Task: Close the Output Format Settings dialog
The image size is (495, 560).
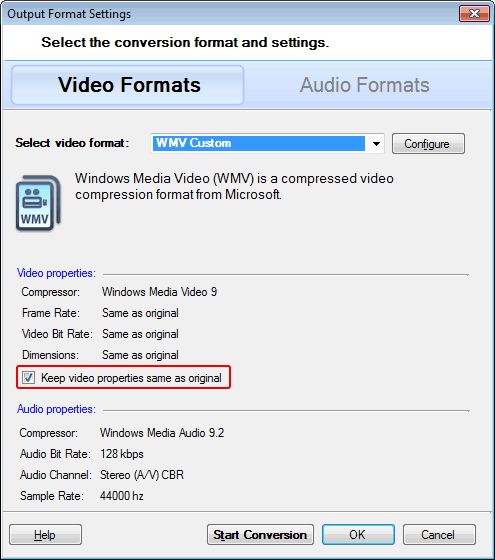Action: pyautogui.click(x=474, y=14)
